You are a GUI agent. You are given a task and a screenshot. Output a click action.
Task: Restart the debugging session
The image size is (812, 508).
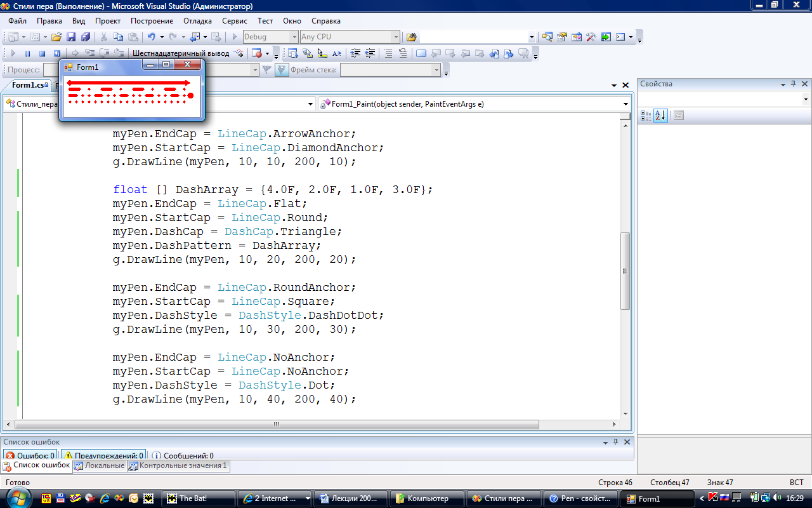click(56, 53)
